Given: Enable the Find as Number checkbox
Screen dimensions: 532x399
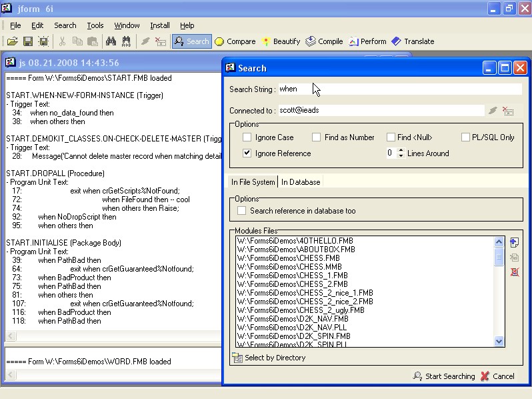Looking at the screenshot, I should pos(316,137).
